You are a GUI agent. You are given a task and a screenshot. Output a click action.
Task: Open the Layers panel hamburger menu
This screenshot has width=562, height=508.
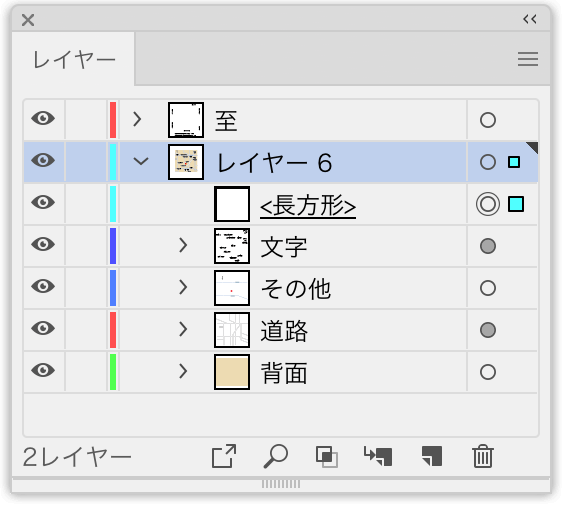click(528, 59)
